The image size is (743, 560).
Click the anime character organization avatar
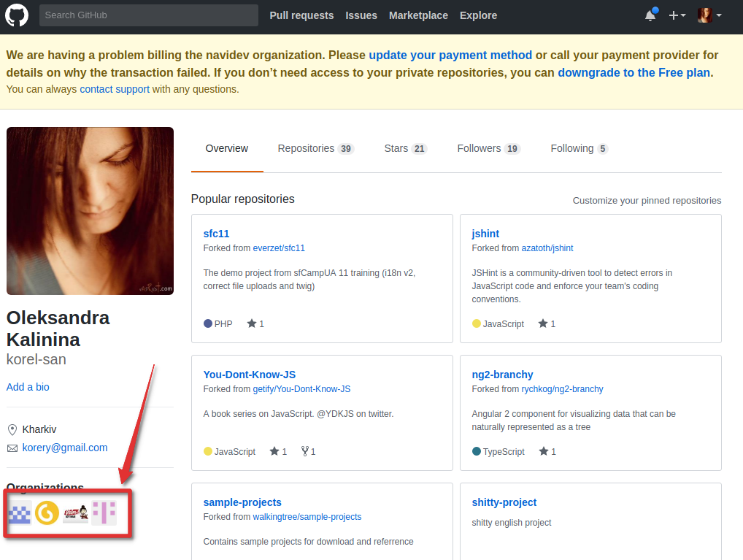pos(75,513)
